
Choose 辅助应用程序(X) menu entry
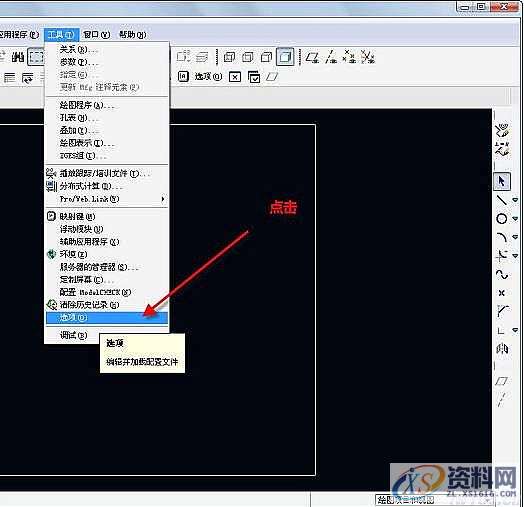click(x=107, y=242)
